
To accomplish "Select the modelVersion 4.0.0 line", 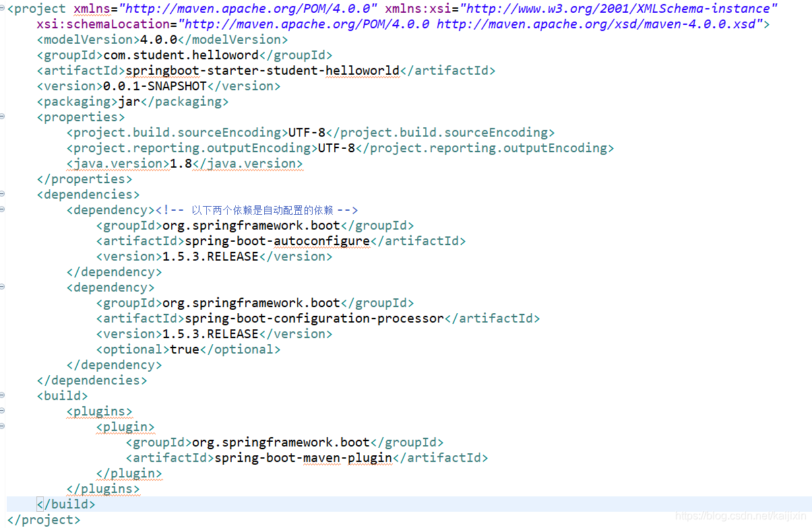I will pyautogui.click(x=162, y=40).
